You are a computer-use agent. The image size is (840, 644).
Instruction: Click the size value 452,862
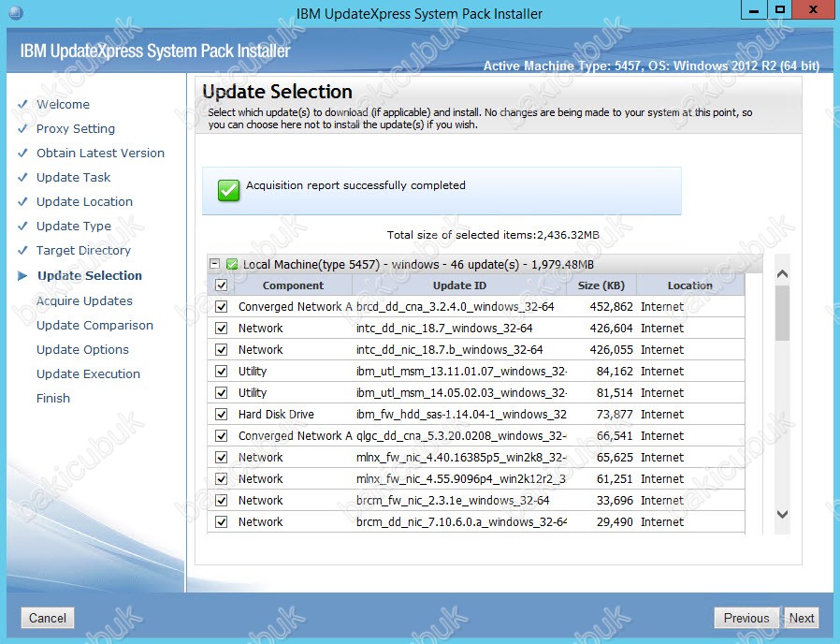[611, 307]
